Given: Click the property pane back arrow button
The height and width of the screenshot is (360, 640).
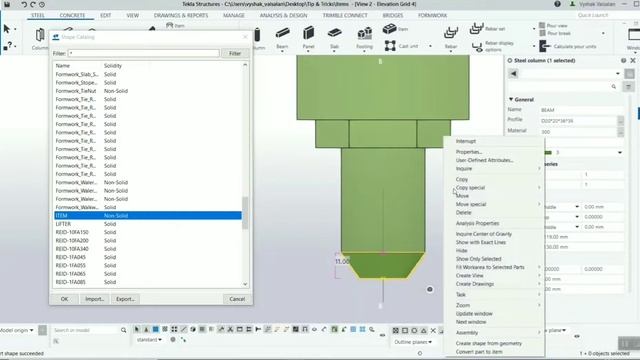Looking at the screenshot, I should [x=513, y=73].
